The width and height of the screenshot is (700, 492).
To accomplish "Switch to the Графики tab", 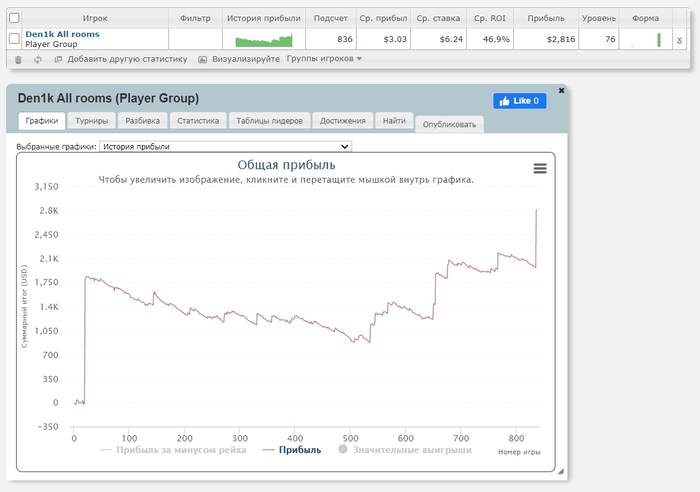I will [x=42, y=121].
